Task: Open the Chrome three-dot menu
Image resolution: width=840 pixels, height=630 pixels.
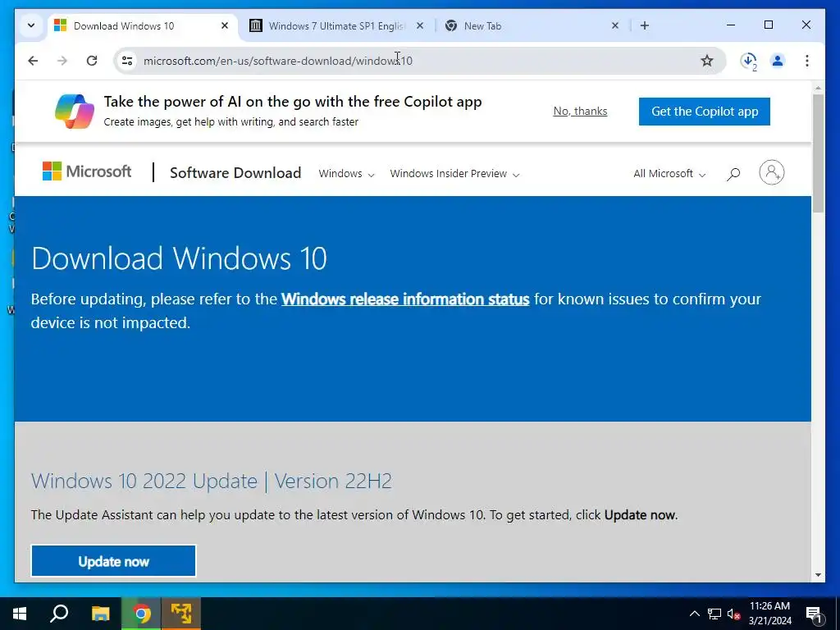Action: (807, 61)
